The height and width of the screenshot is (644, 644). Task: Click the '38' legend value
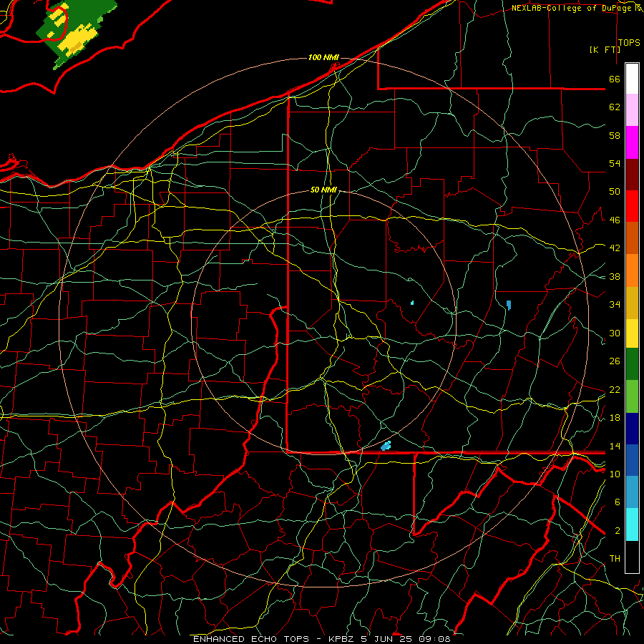coord(615,276)
